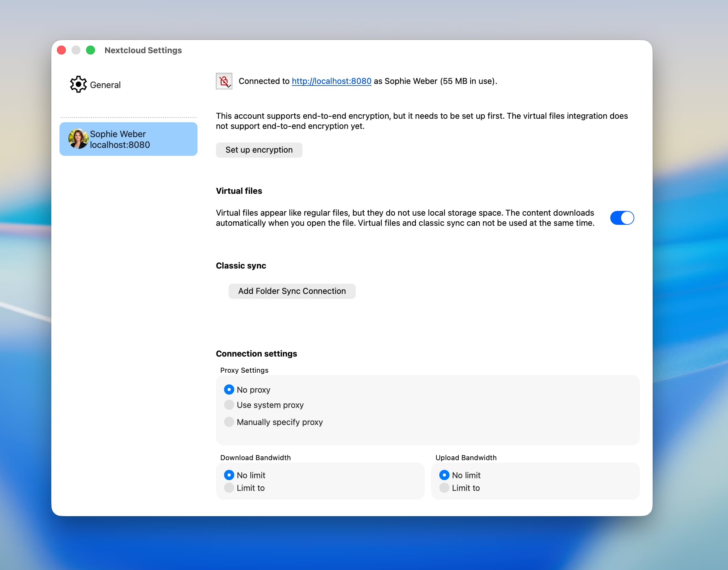Image resolution: width=728 pixels, height=570 pixels.
Task: Select "No limit" for Download Bandwidth
Action: point(229,475)
